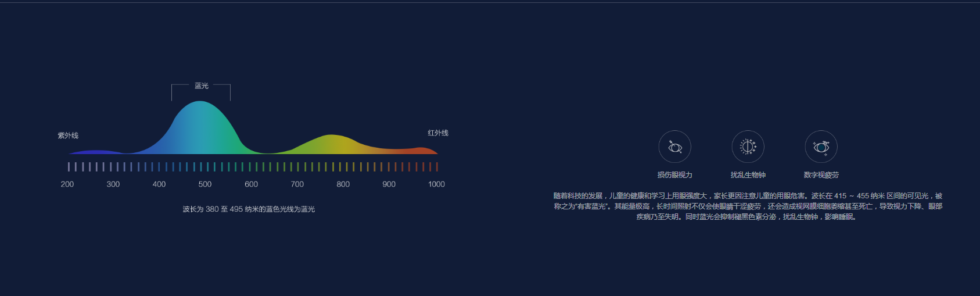This screenshot has width=980, height=296.
Task: Click the paragraph beginning 随着科技的发展
Action: 748,206
